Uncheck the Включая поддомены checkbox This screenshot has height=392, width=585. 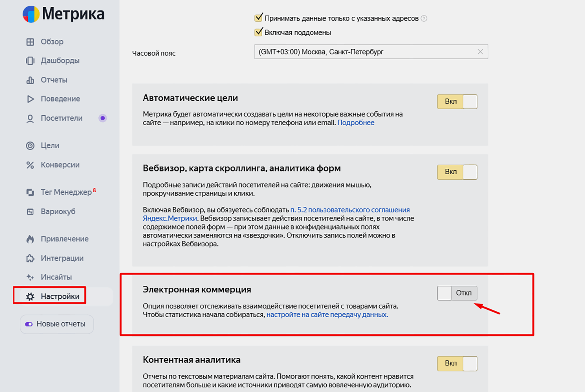pyautogui.click(x=259, y=32)
